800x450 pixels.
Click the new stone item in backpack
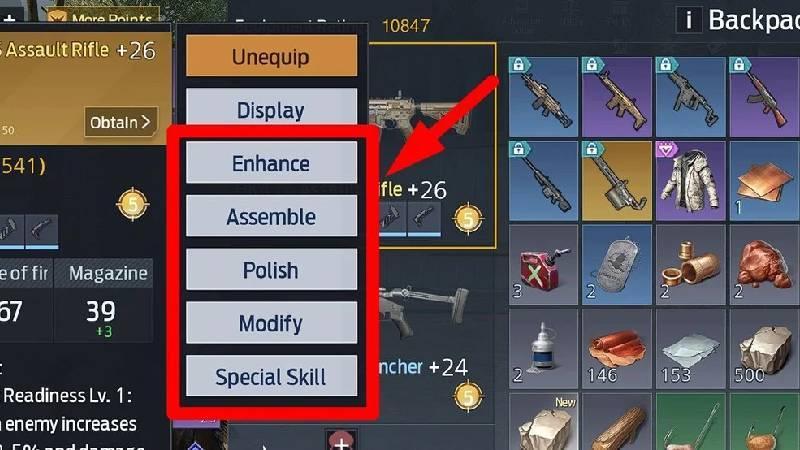[x=543, y=421]
